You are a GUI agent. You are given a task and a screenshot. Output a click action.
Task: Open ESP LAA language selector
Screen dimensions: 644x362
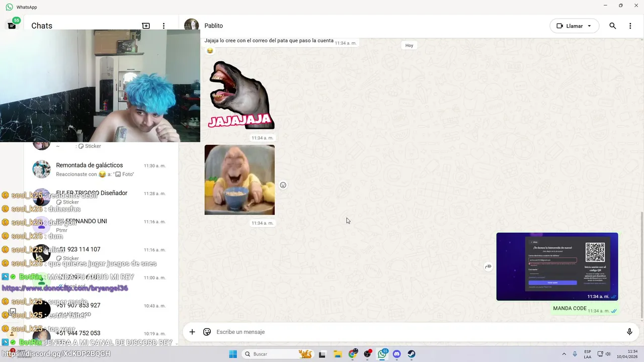point(588,354)
